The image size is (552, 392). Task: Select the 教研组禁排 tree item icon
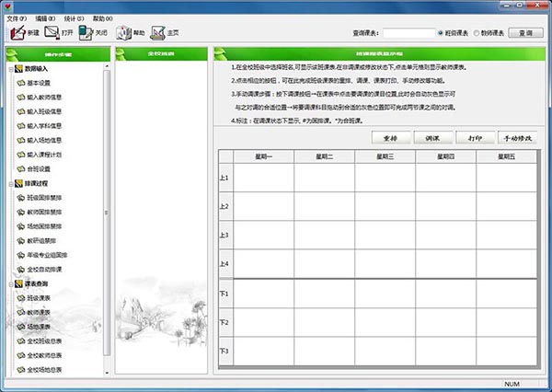tap(21, 241)
